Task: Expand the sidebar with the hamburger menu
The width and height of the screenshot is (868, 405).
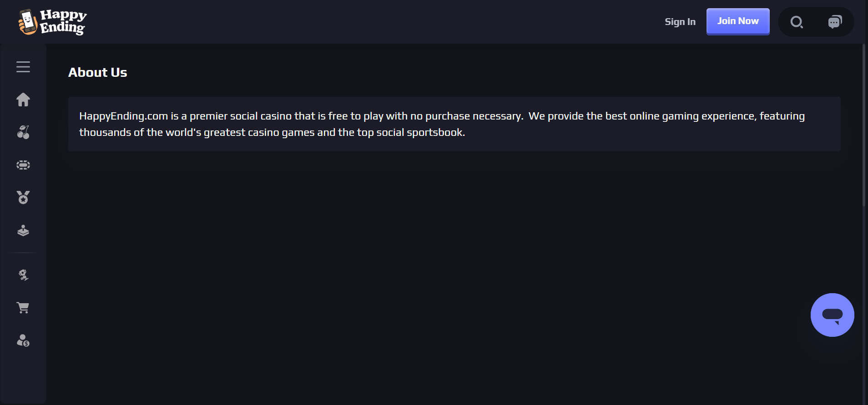Action: (x=23, y=67)
